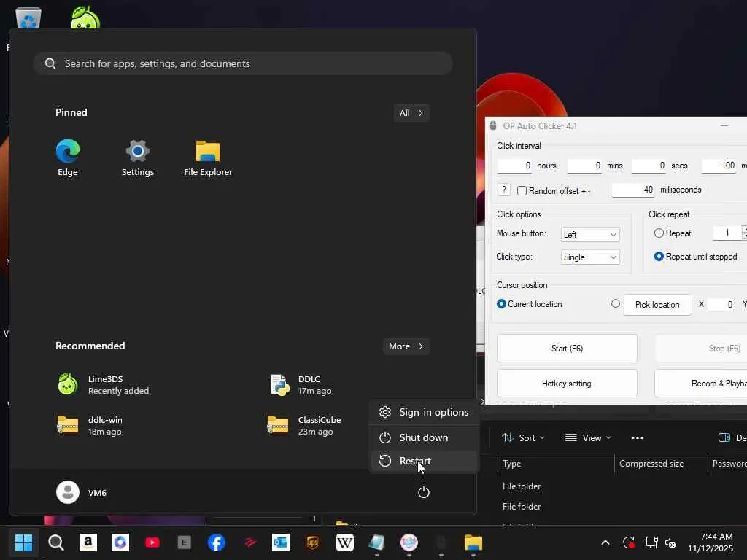The image size is (747, 560).
Task: Choose Restart from power menu
Action: pyautogui.click(x=424, y=461)
